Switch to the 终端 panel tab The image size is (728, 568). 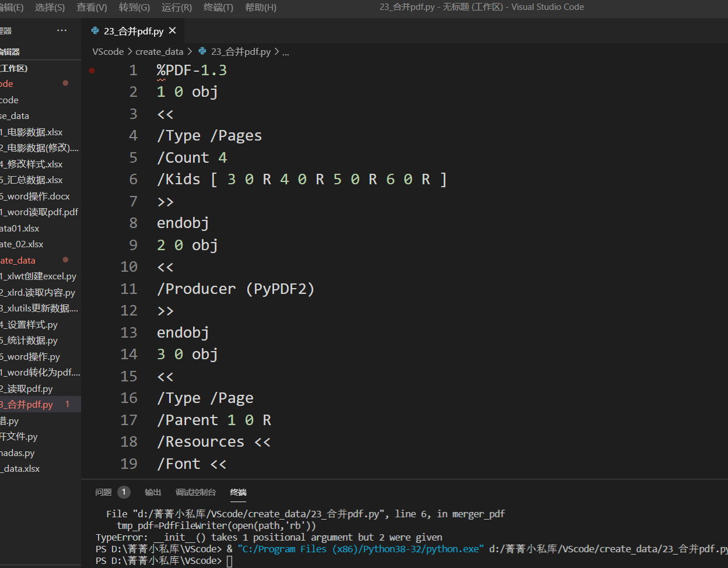[x=238, y=492]
